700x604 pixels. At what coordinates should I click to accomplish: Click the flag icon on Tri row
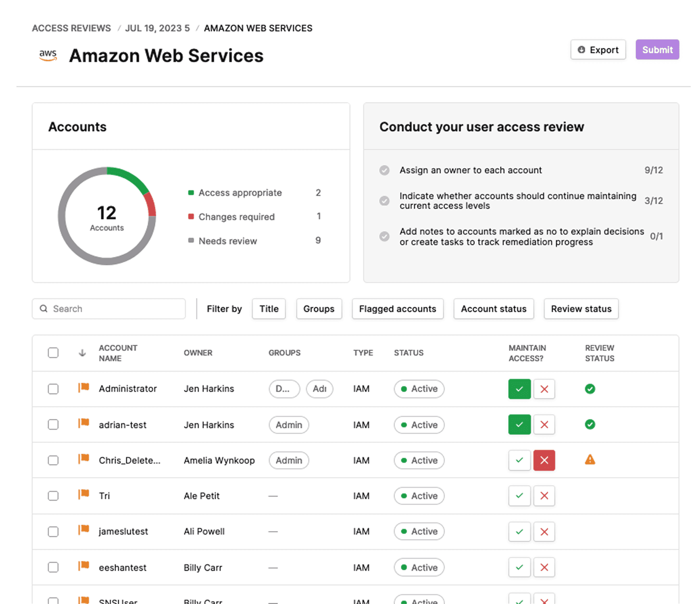(x=84, y=494)
